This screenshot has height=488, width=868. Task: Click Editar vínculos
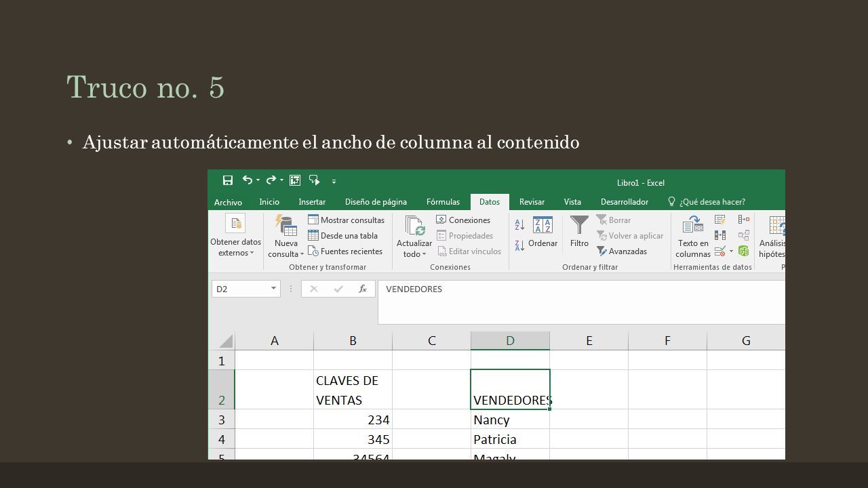tap(469, 251)
